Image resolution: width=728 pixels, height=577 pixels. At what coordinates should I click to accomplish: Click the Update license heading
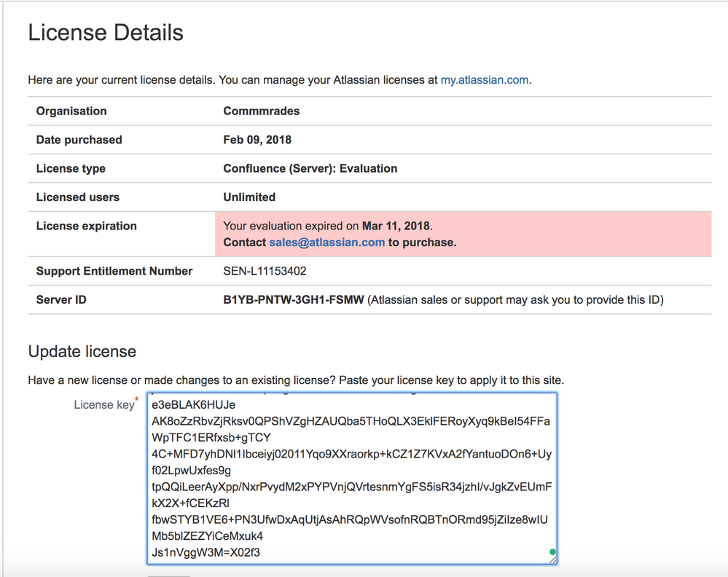coord(82,351)
